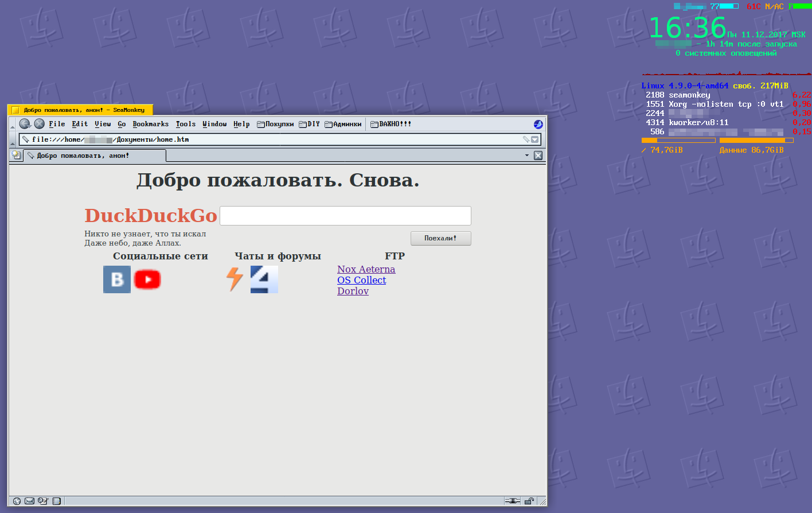Click the SeaMonkey window title bar
This screenshot has height=513, width=812.
tap(80, 110)
